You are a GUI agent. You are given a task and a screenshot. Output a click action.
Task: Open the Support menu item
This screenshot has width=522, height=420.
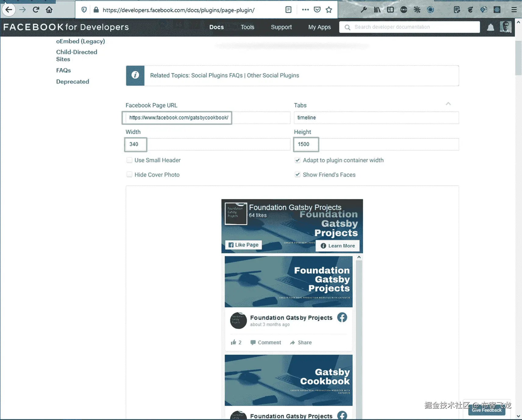[281, 27]
